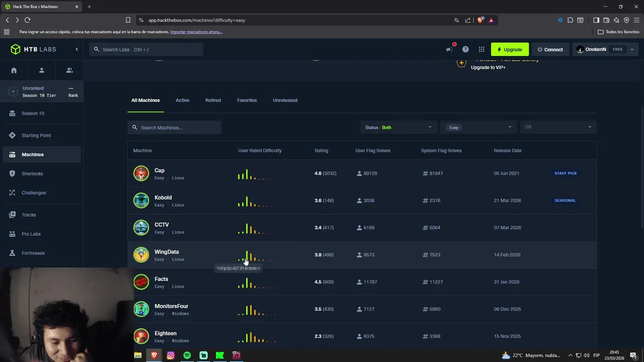Expand the OnokenN account menu
The image size is (644, 362).
(605, 49)
